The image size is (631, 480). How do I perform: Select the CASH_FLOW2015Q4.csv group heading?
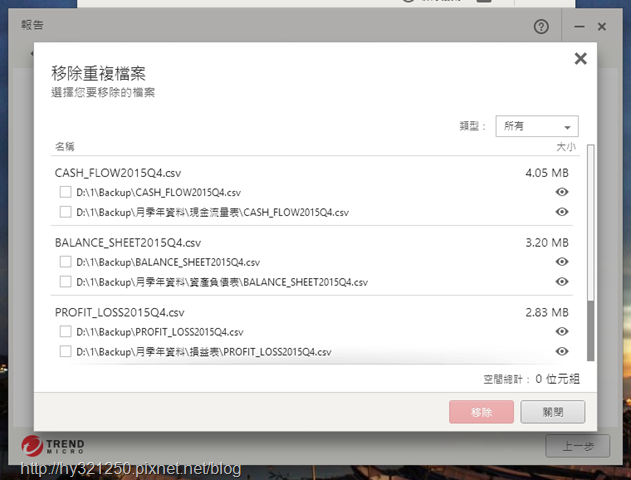(118, 173)
